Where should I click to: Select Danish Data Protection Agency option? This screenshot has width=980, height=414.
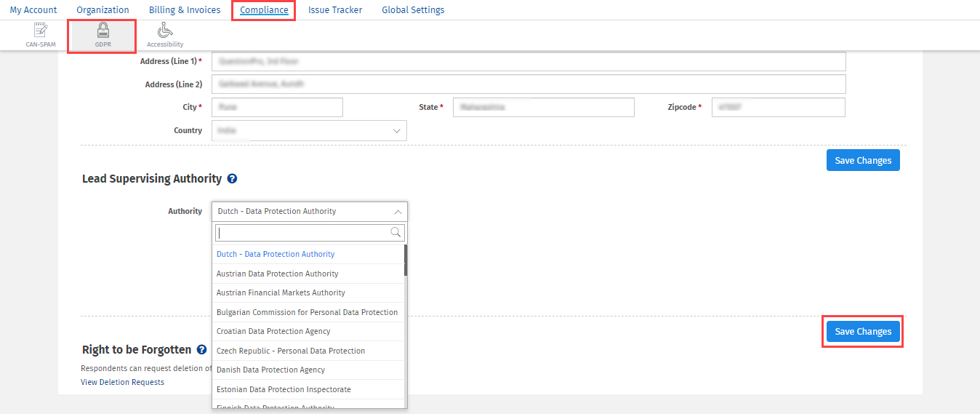tap(270, 370)
